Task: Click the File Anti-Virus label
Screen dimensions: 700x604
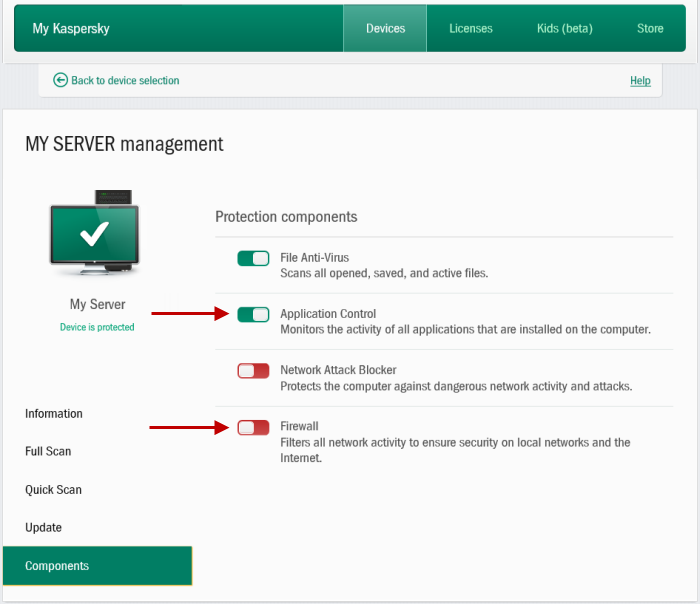Action: point(314,258)
